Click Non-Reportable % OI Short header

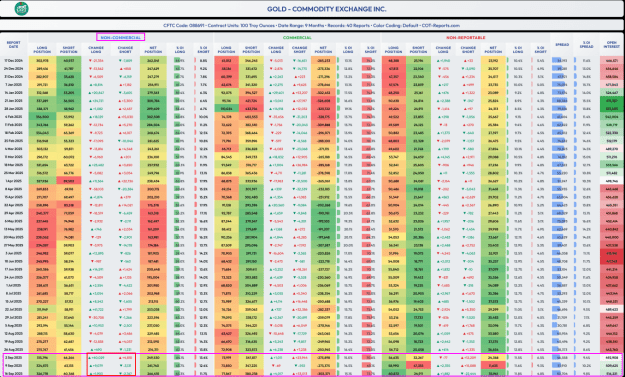coord(540,49)
